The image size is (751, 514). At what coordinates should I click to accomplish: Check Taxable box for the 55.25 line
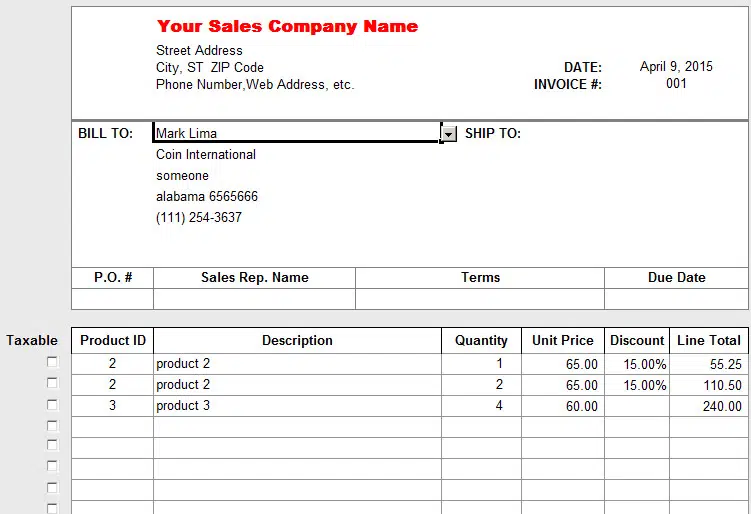(52, 363)
